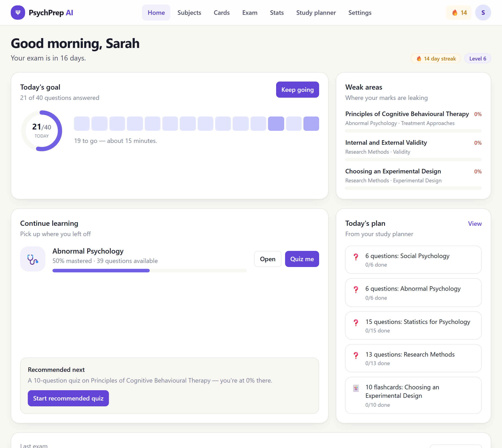Click the flame streak counter 14
502x448 pixels.
coord(459,13)
